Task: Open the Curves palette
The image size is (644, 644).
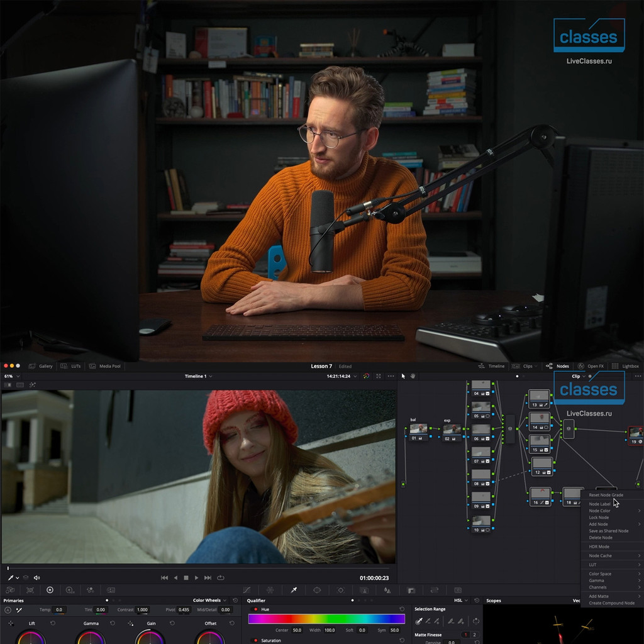Action: [x=247, y=590]
